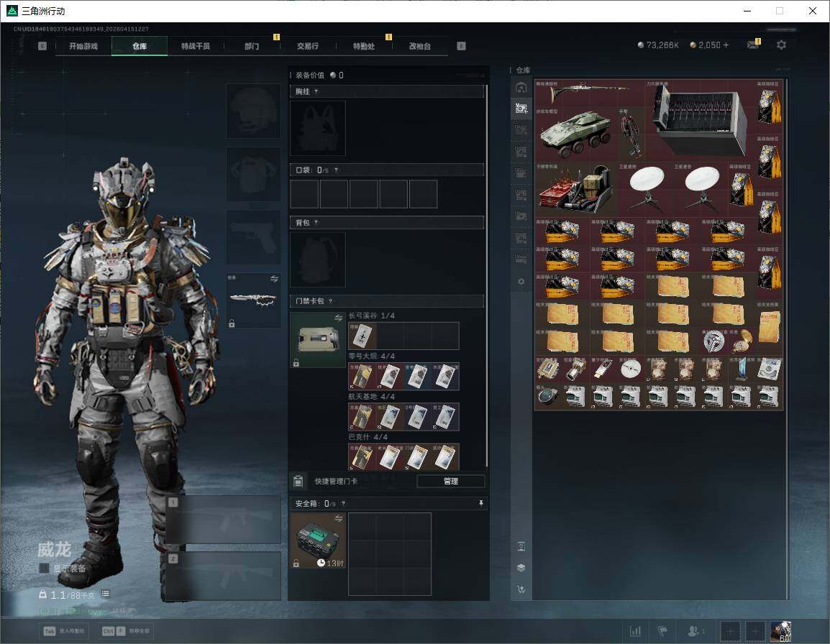Open the 开始游戏 tab
This screenshot has width=830, height=644.
pos(83,46)
